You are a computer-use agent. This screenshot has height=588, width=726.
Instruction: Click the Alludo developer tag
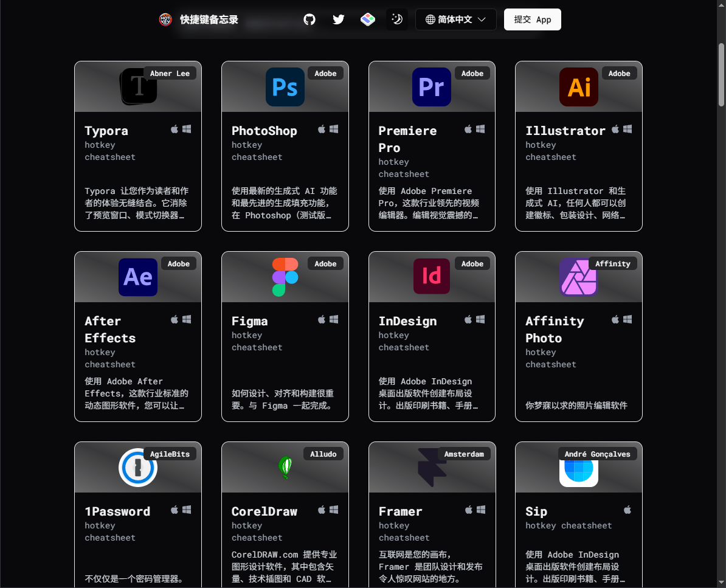pyautogui.click(x=323, y=454)
